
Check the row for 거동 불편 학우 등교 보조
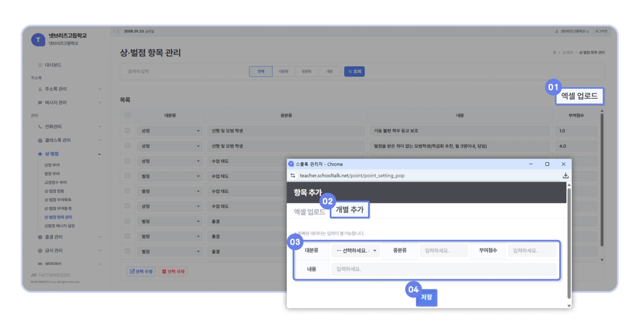[x=128, y=131]
